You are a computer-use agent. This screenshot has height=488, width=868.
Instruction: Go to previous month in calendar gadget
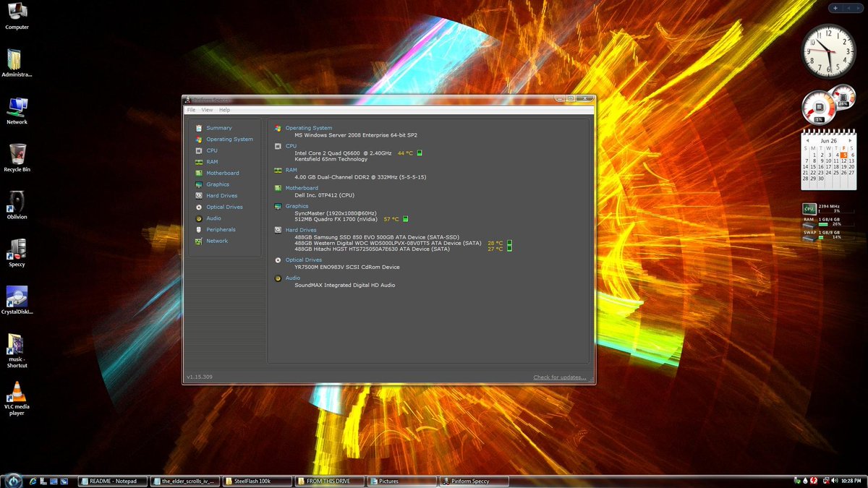[x=806, y=140]
